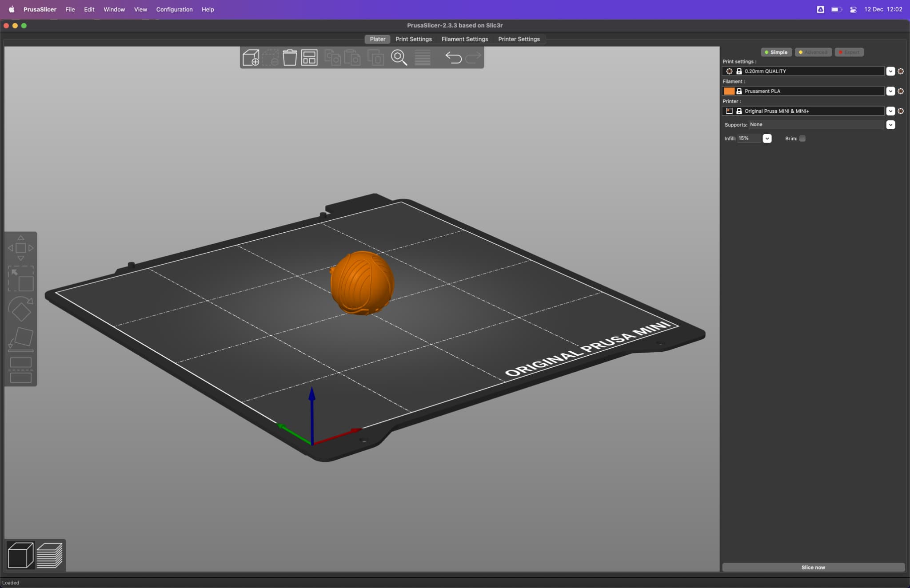Switch to Expert mode
This screenshot has height=588, width=910.
tap(849, 52)
